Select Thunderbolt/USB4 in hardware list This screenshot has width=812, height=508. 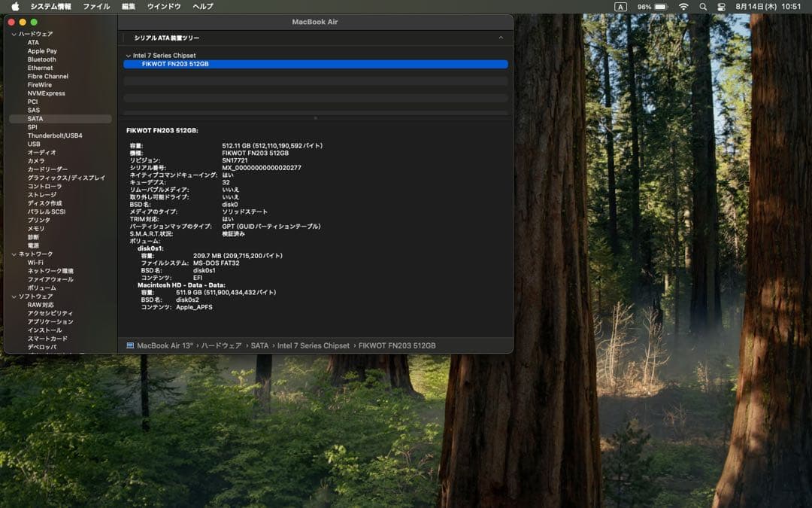[55, 135]
